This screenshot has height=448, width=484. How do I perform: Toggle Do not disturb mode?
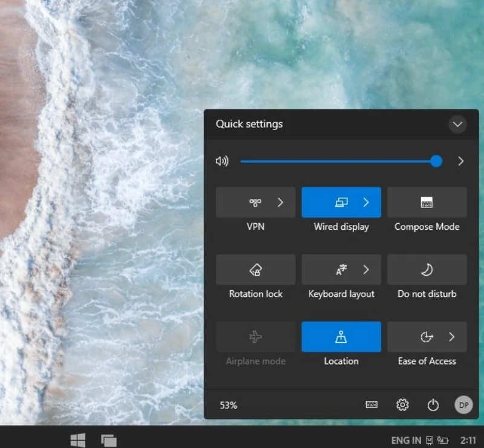[427, 270]
